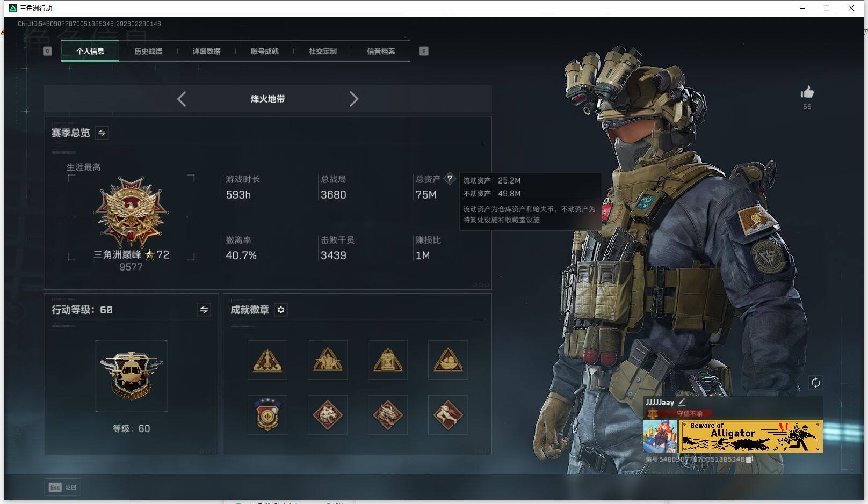Switch to the 历史战绩 tab
Viewport: 868px width, 504px height.
149,51
